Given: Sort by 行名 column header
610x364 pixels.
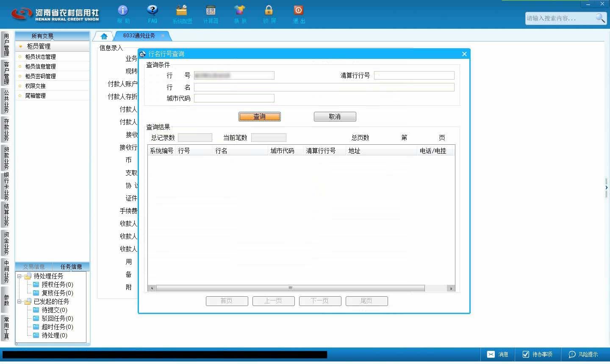Looking at the screenshot, I should [x=240, y=151].
